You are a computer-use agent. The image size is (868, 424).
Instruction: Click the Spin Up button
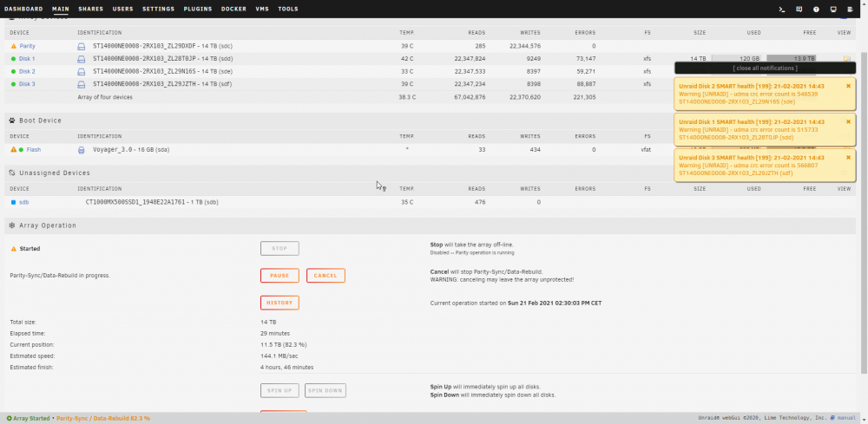(279, 390)
